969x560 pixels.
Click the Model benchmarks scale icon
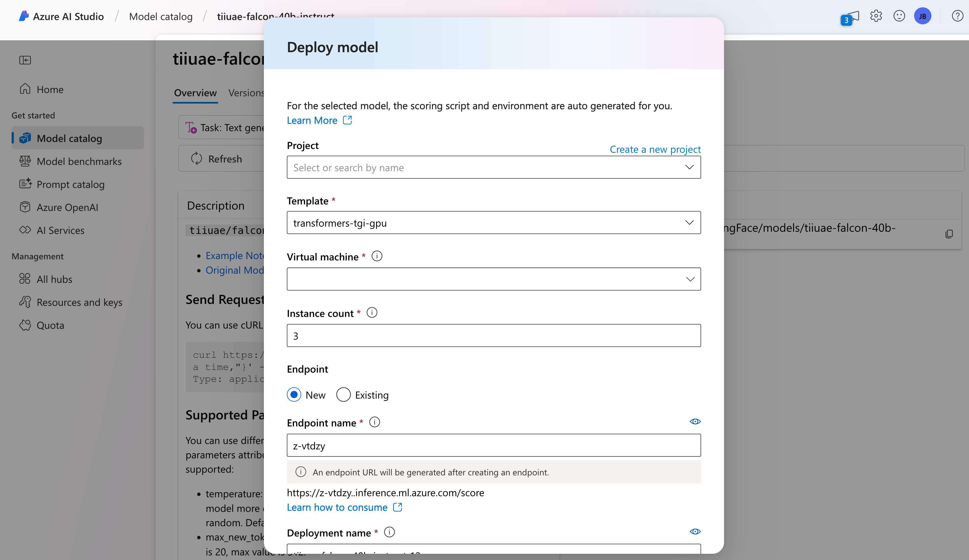click(x=25, y=161)
